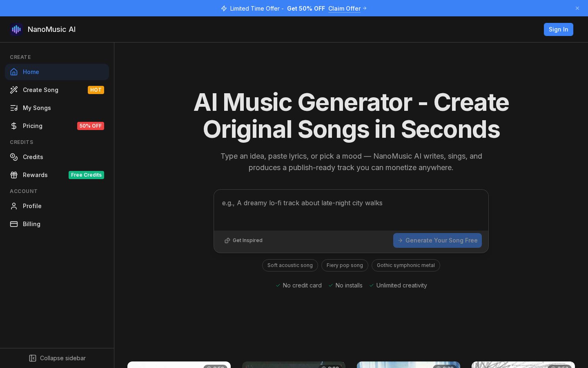Click the lightning bolt icon in promo banner
Screen dimensions: 588x368
tap(224, 9)
